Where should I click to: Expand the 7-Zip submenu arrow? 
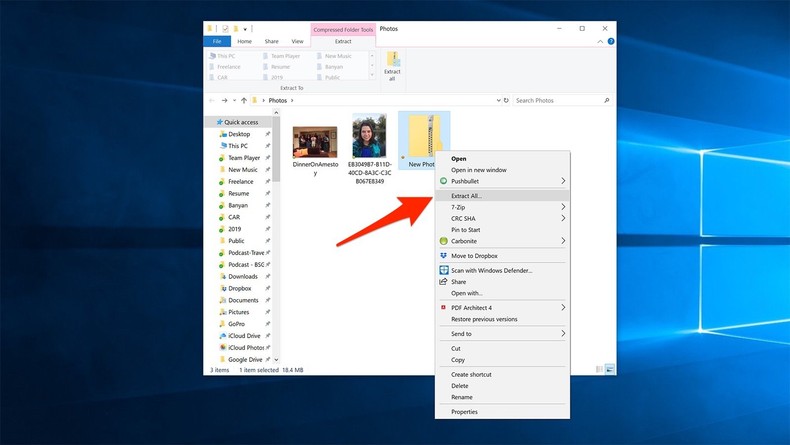[563, 207]
